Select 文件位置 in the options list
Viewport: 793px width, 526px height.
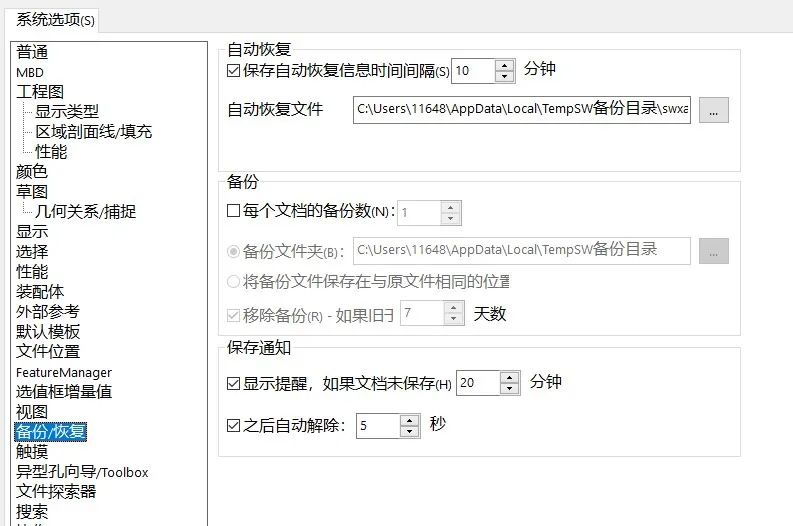[x=48, y=352]
